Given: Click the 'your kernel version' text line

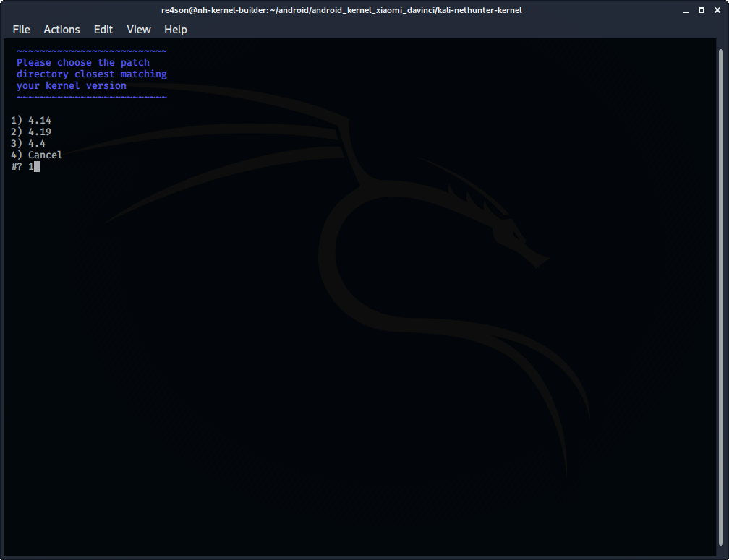Looking at the screenshot, I should [x=72, y=86].
